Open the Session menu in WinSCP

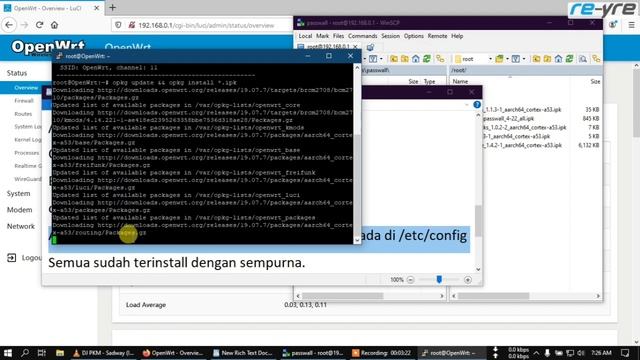coord(390,36)
